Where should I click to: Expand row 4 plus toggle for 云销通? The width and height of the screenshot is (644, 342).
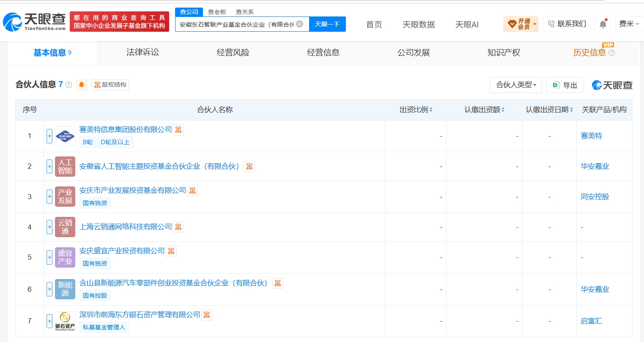pos(49,227)
